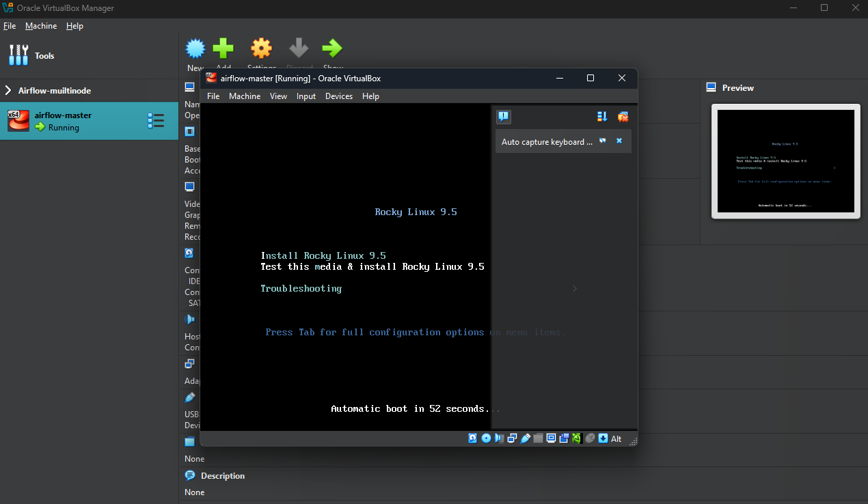This screenshot has width=868, height=504.
Task: Click the Tools label in Manager
Action: pyautogui.click(x=44, y=56)
